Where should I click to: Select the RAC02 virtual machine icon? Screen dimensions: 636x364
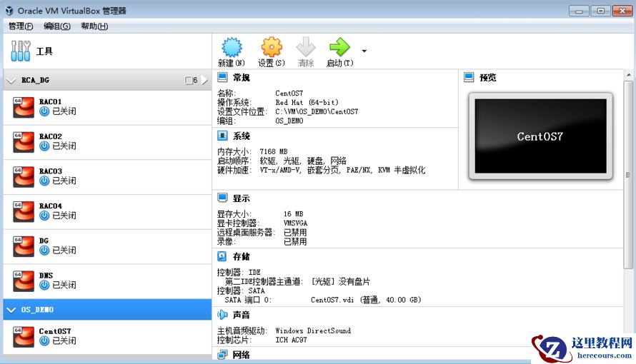(x=23, y=142)
